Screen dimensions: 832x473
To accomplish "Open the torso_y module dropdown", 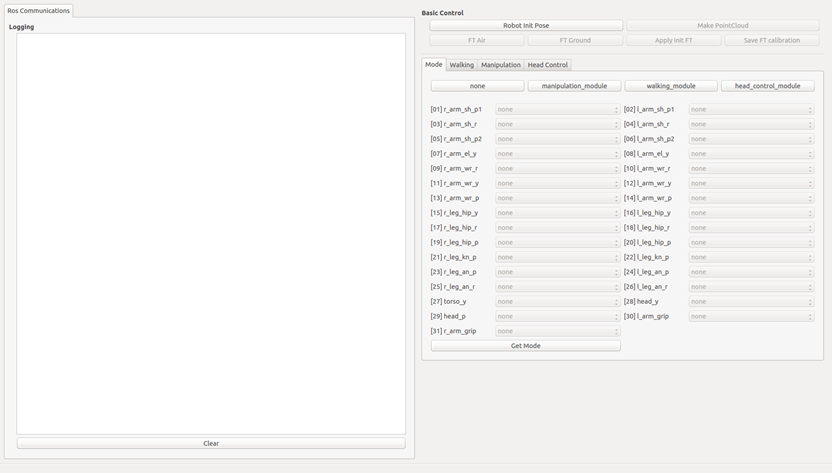I will 557,301.
